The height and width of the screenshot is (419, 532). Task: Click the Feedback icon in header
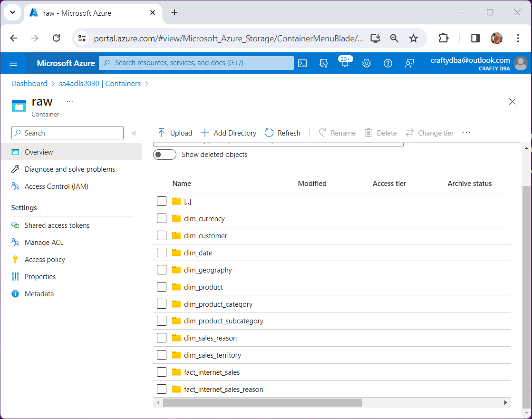pyautogui.click(x=409, y=63)
